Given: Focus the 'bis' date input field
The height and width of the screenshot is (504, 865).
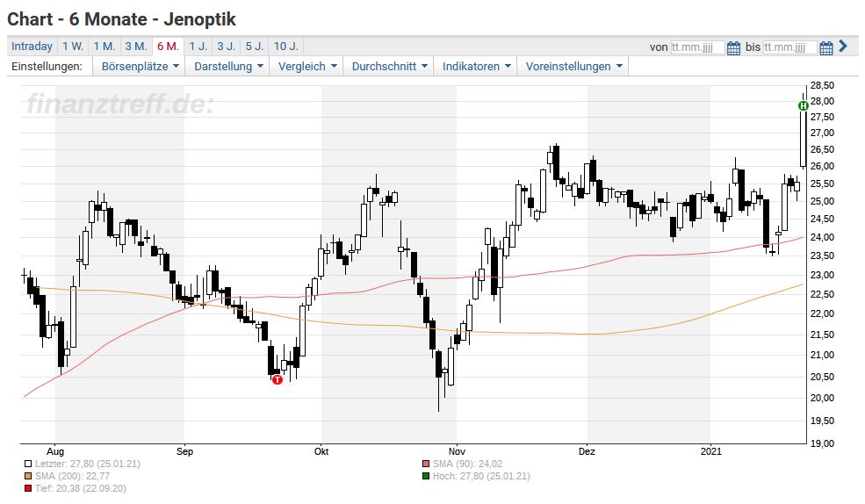Looking at the screenshot, I should 789,47.
